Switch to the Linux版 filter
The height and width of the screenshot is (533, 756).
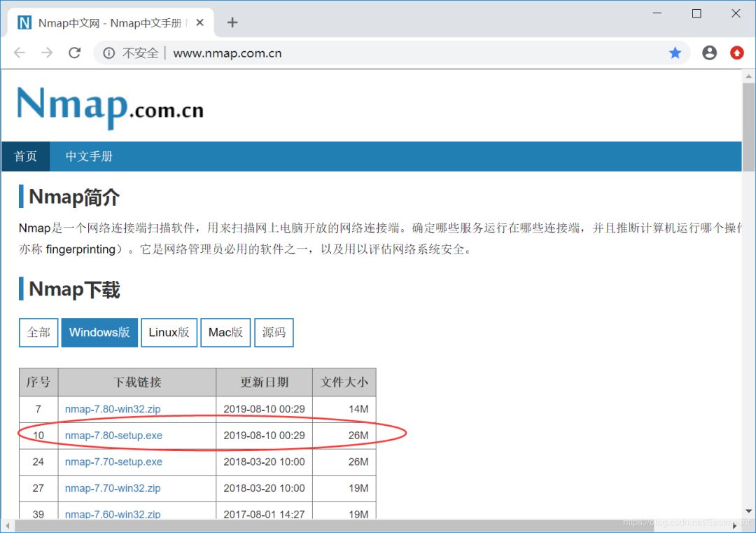[x=169, y=332]
